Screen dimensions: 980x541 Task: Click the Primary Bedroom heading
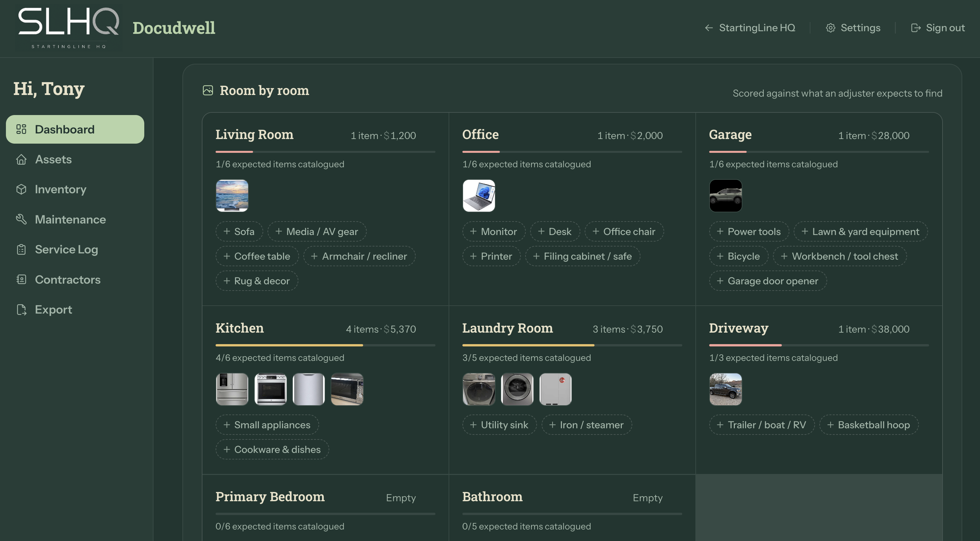click(x=270, y=497)
